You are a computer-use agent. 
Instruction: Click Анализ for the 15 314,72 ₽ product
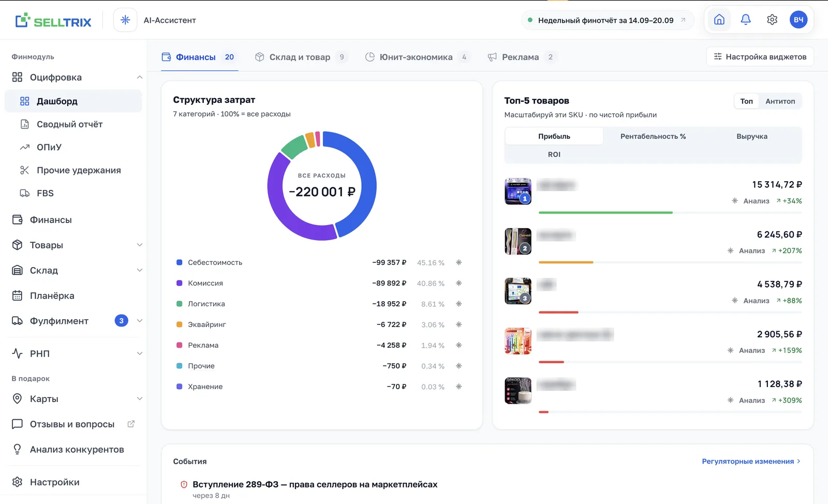750,201
